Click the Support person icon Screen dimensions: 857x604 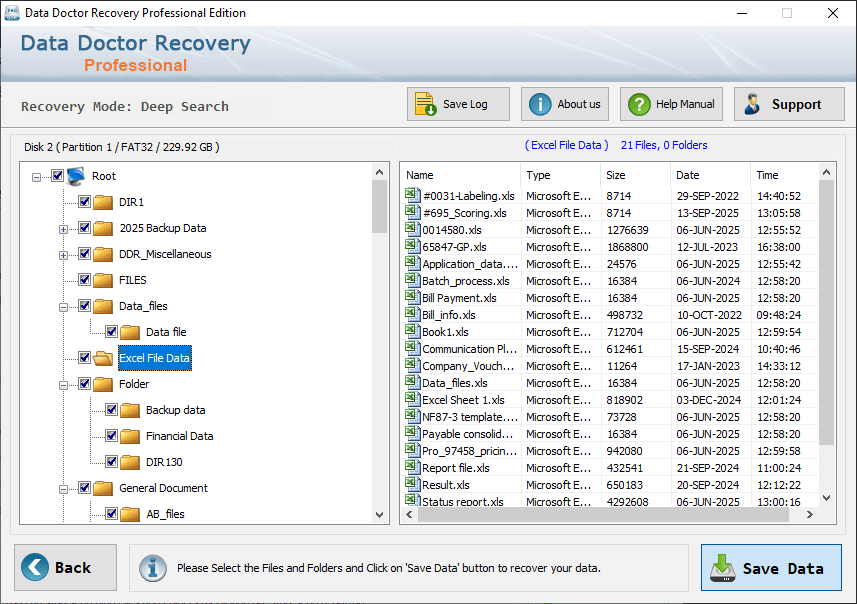pyautogui.click(x=753, y=104)
